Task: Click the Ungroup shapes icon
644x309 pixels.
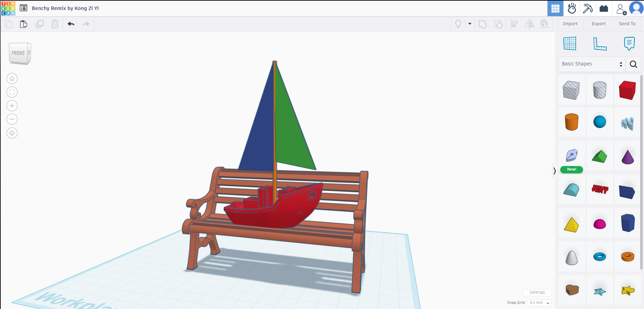Action: pos(498,24)
